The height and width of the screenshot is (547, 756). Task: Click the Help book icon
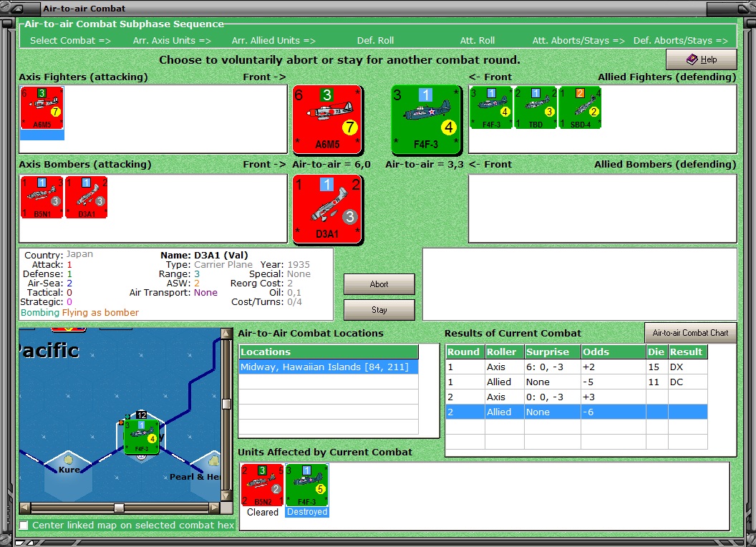(692, 59)
